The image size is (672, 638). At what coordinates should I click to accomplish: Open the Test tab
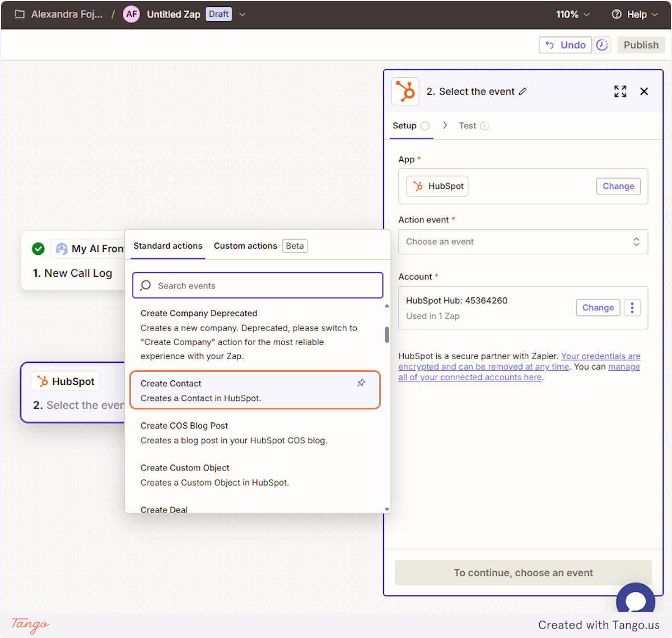[474, 126]
